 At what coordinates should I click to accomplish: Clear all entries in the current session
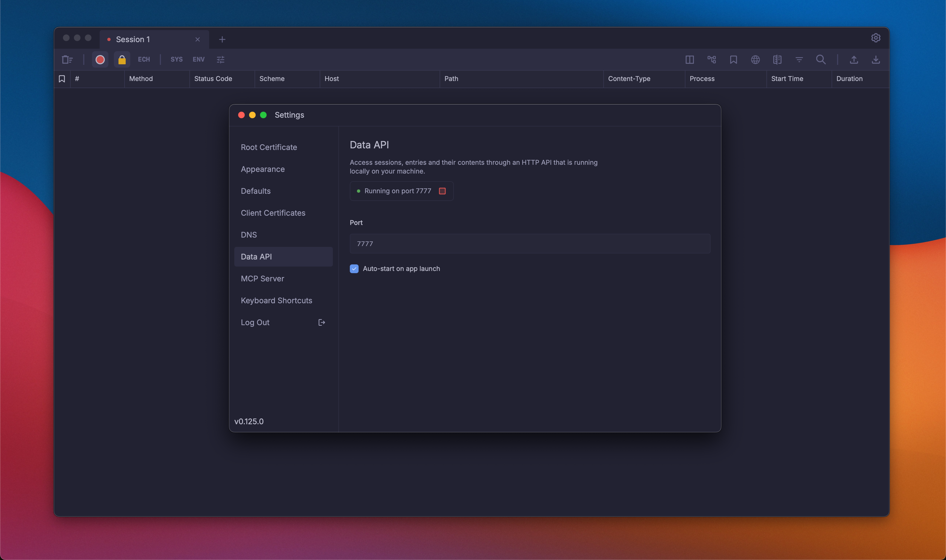coord(67,59)
